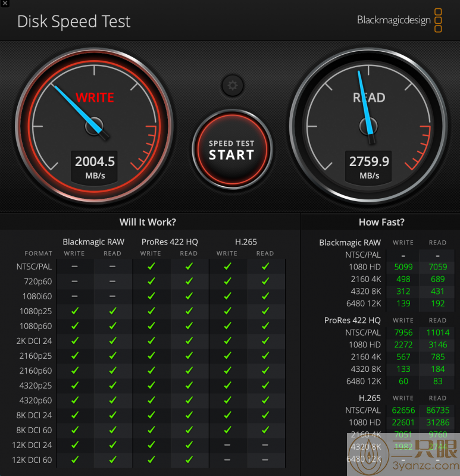460x476 pixels.
Task: Click the 2K DCI 24 ProRes write checkmark
Action: (151, 341)
